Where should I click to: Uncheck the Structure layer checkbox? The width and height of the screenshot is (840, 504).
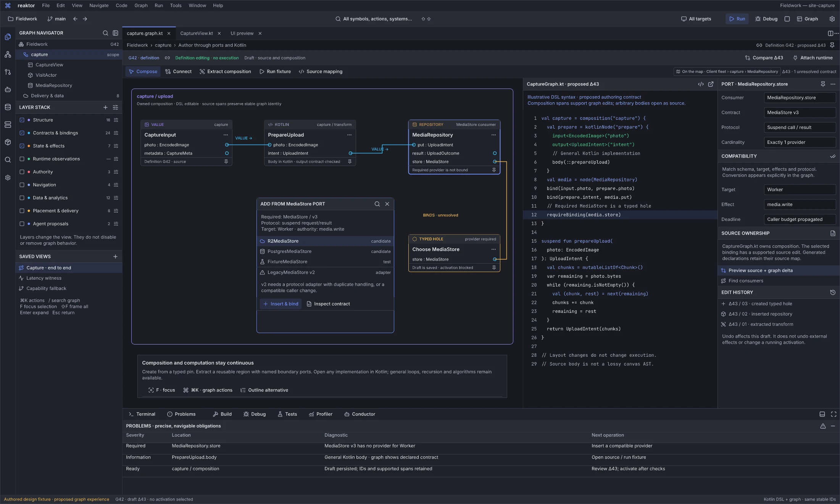coord(22,120)
